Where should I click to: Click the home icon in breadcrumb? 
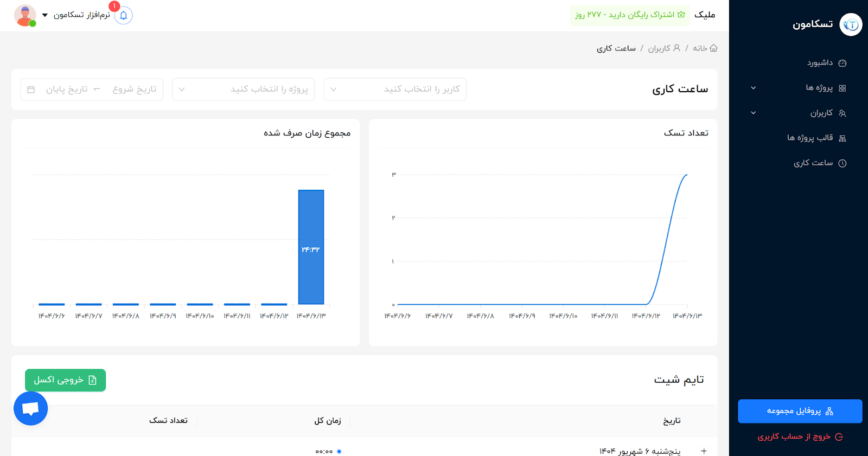(x=713, y=48)
